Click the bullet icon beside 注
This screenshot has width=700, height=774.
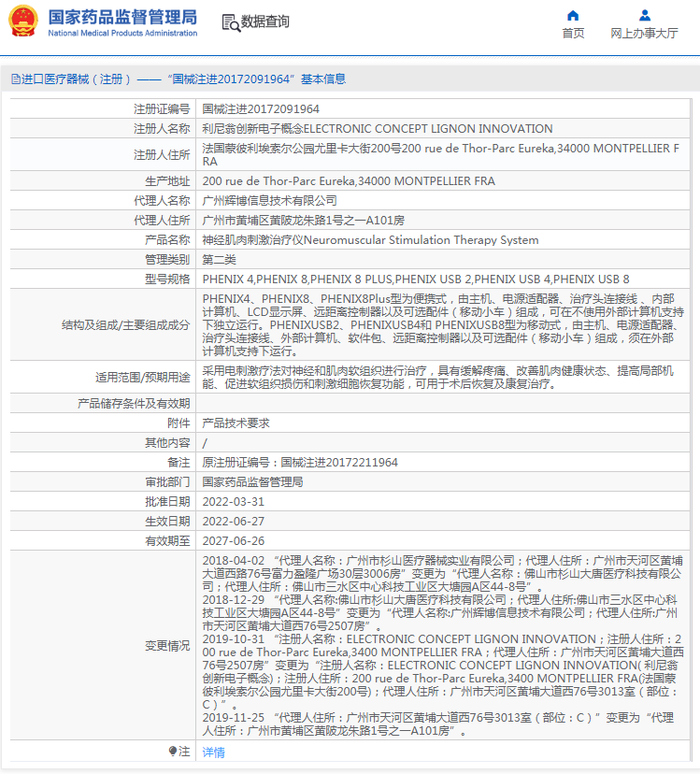173,752
